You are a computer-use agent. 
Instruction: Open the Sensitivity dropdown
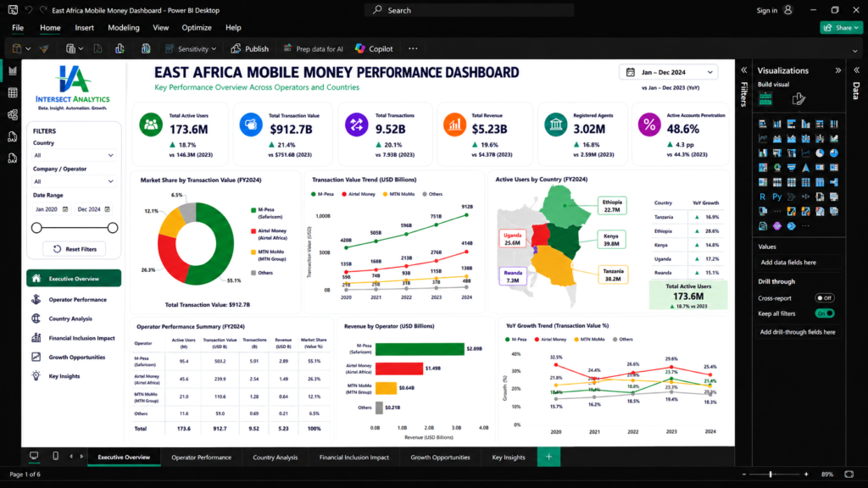[191, 48]
